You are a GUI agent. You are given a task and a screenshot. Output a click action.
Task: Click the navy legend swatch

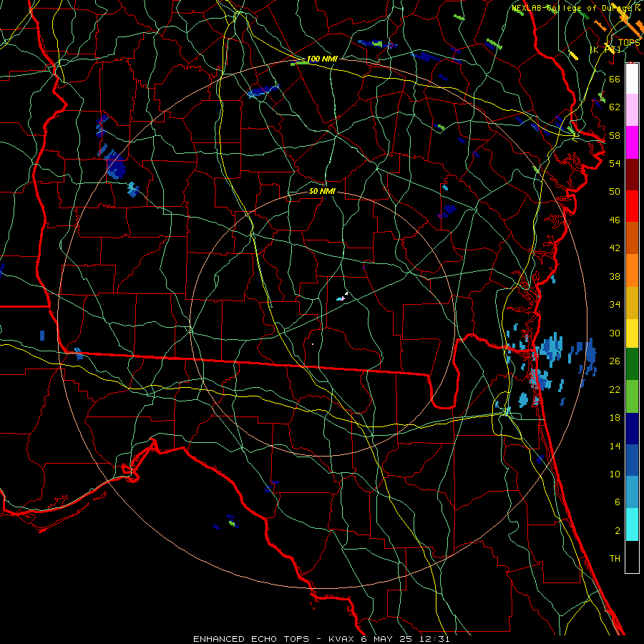(x=632, y=429)
